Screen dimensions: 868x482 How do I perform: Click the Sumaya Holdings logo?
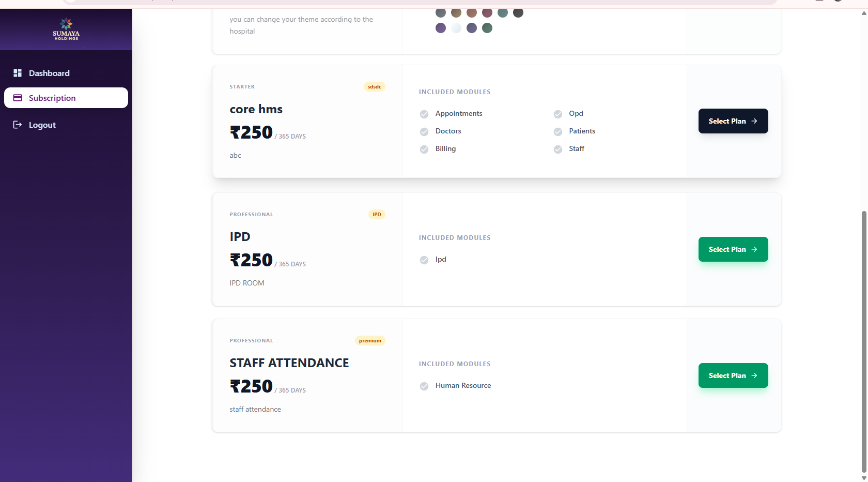[66, 29]
